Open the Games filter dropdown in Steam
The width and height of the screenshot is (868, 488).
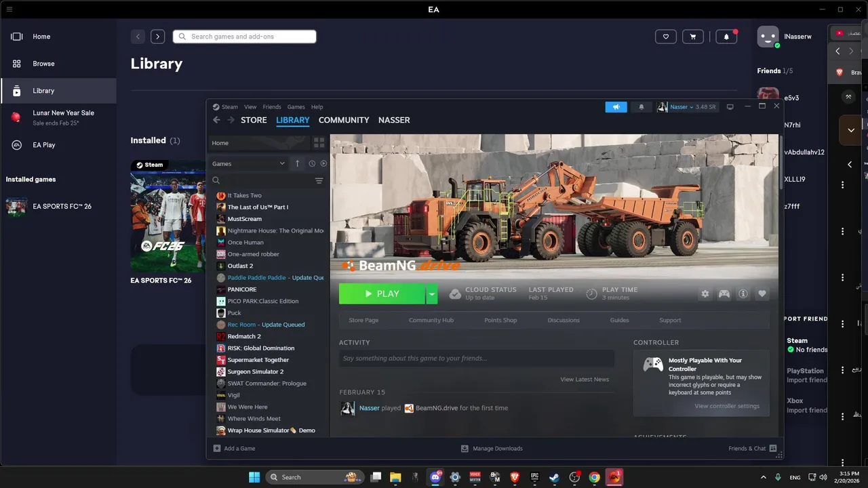(248, 163)
